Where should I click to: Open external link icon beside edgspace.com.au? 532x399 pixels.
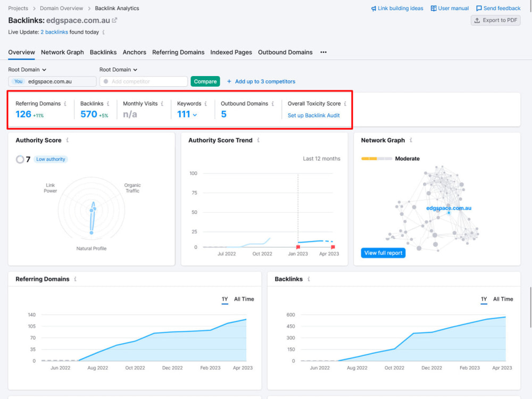click(115, 20)
